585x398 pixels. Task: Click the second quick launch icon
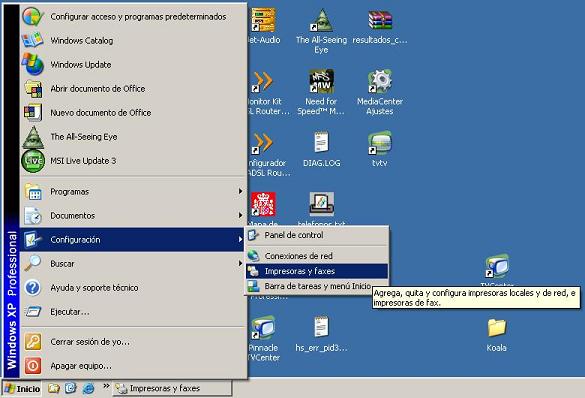(x=71, y=388)
